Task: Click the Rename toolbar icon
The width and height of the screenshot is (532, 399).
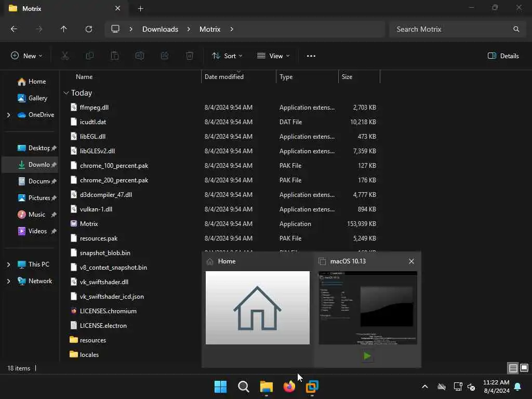Action: pos(140,56)
